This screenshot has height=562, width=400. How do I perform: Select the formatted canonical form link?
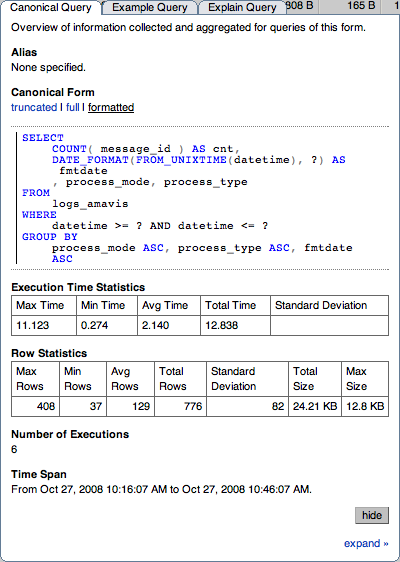pos(111,107)
